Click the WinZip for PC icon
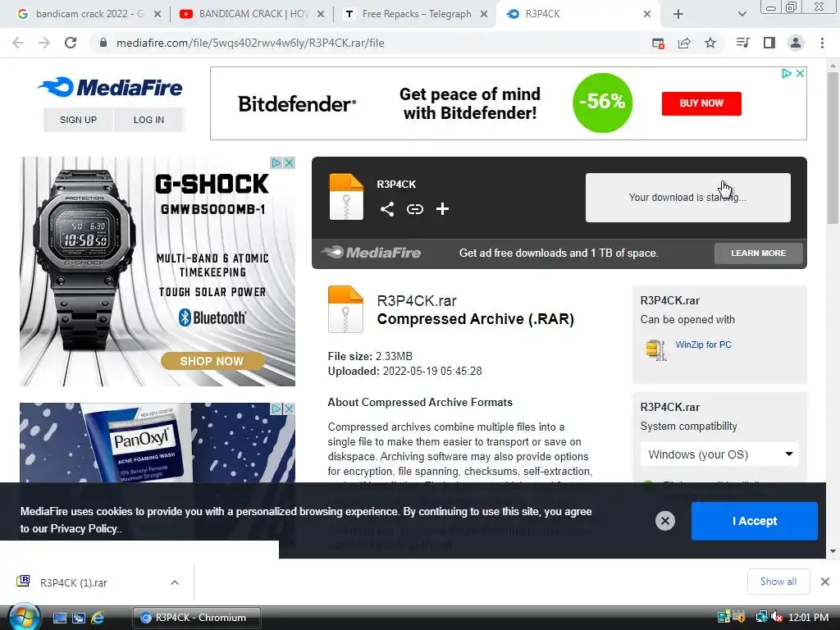840x630 pixels. coord(655,349)
